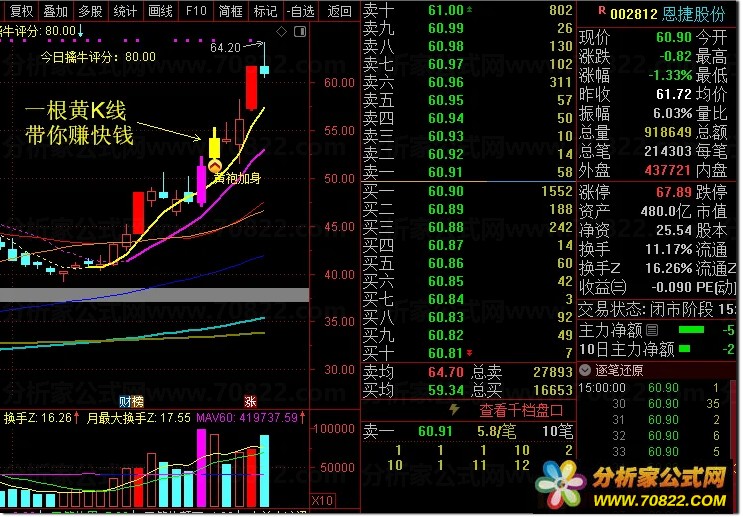Click the stock code 002812

634,14
